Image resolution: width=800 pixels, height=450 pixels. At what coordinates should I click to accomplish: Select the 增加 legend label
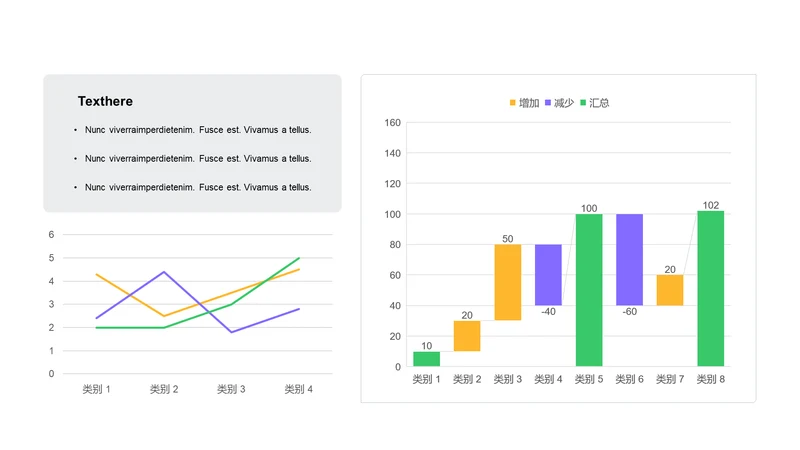point(529,103)
